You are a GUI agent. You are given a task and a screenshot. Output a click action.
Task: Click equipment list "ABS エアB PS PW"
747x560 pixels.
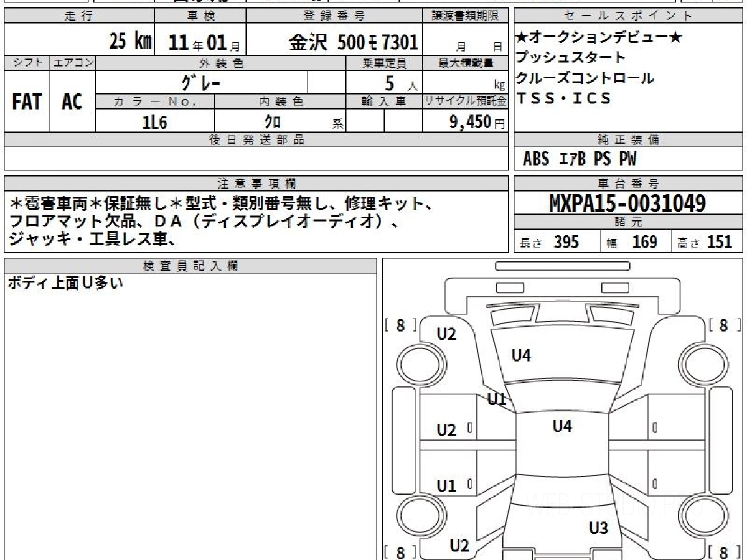coord(580,159)
